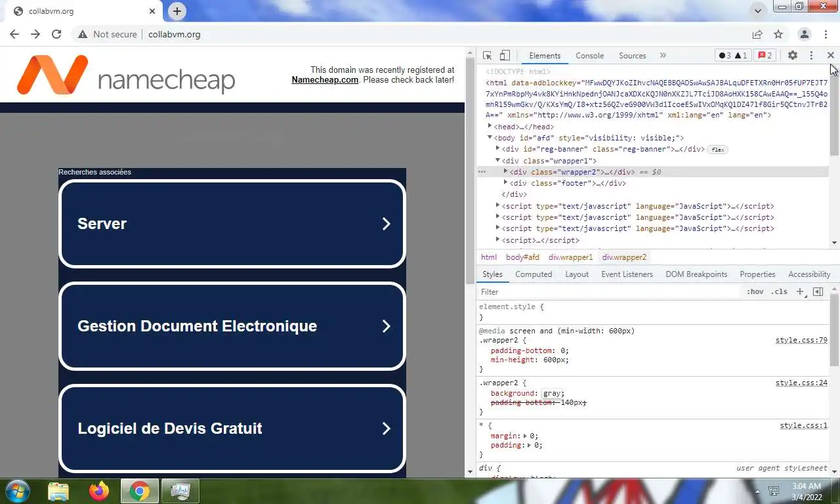Launch Firefox from the taskbar
The image size is (840, 504).
[x=99, y=491]
